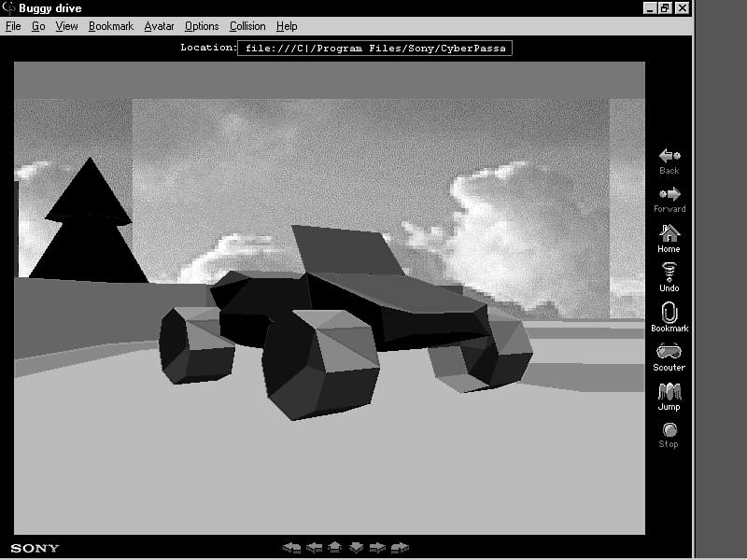Click the Jump icon

669,392
